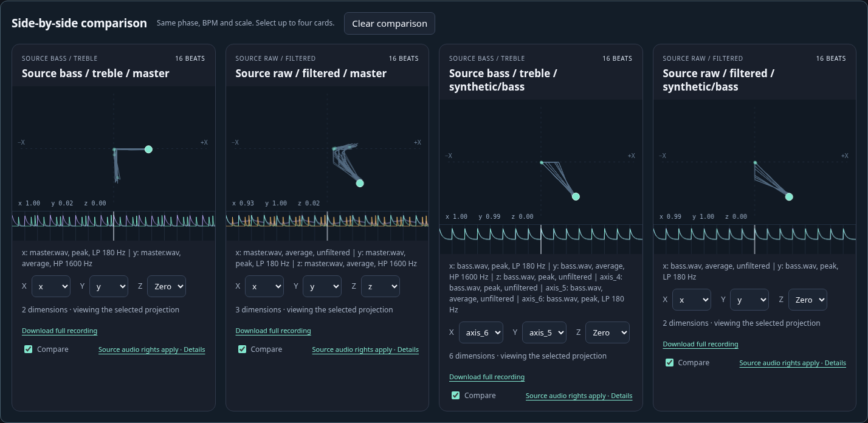The height and width of the screenshot is (423, 868).
Task: Click the waveform timeline of raw / filtered / synthetic/bass card
Action: [754, 239]
